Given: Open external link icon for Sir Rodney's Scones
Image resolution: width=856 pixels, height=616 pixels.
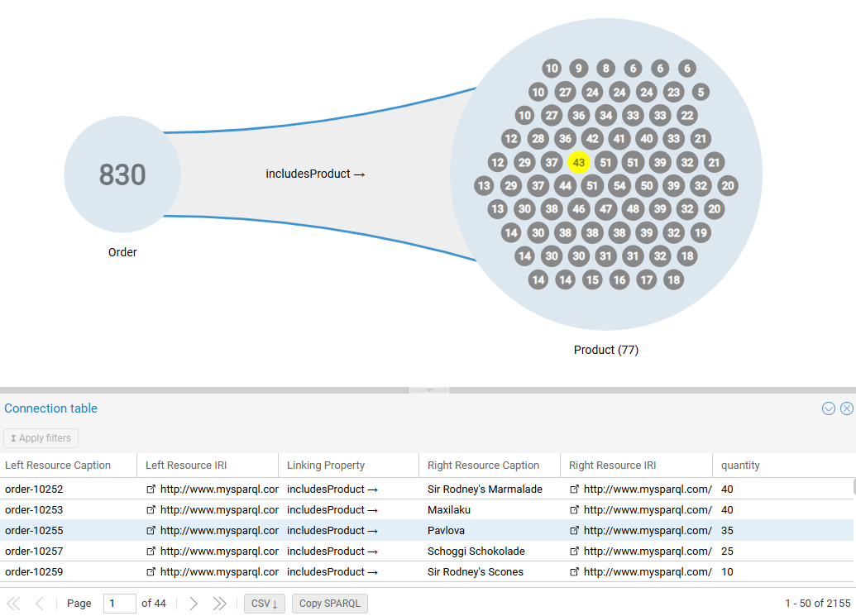Looking at the screenshot, I should [x=574, y=571].
